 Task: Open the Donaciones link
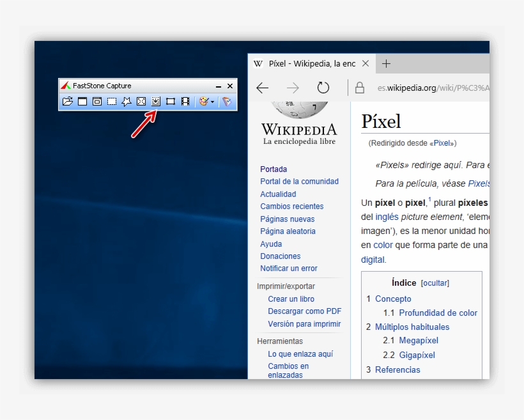[281, 256]
